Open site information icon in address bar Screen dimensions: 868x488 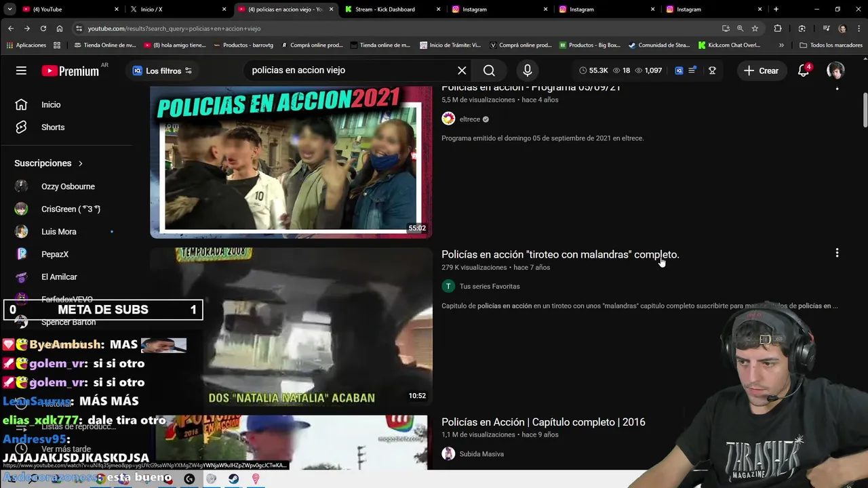pyautogui.click(x=79, y=28)
